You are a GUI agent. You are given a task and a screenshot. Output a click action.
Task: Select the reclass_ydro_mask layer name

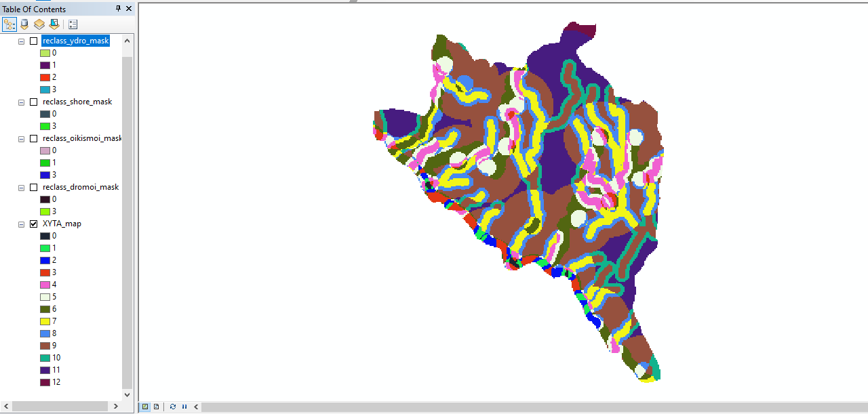point(75,41)
